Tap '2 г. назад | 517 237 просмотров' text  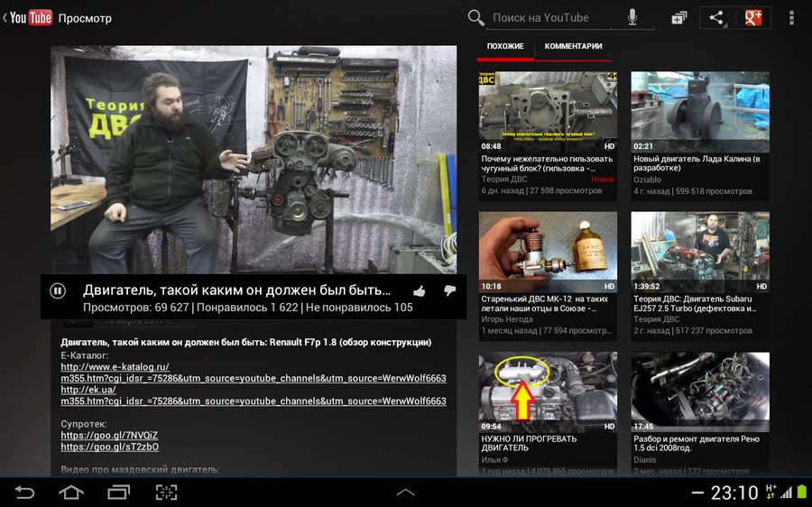click(693, 331)
